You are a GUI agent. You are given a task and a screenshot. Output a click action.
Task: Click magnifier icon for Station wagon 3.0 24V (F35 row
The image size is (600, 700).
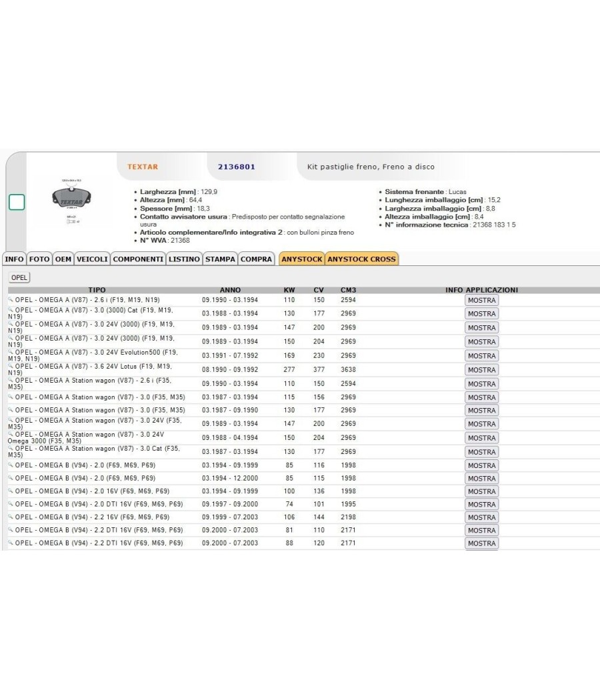point(11,419)
